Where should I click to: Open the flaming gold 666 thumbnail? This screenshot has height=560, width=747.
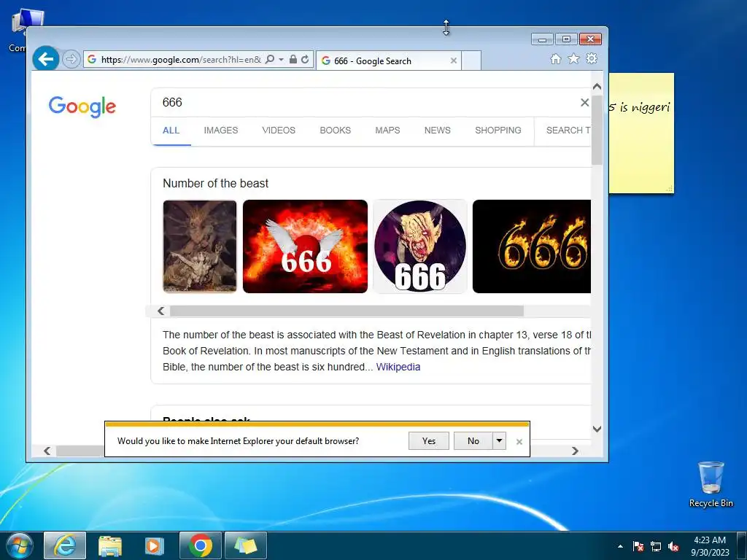pyautogui.click(x=532, y=246)
